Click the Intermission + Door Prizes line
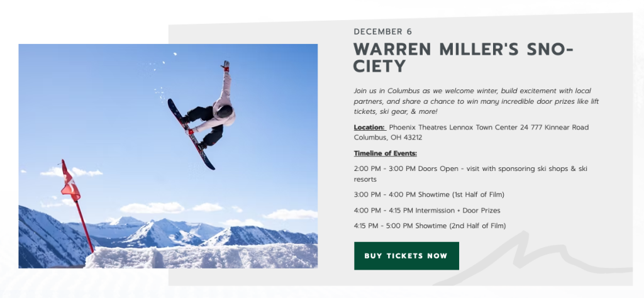The height and width of the screenshot is (298, 644). point(427,210)
